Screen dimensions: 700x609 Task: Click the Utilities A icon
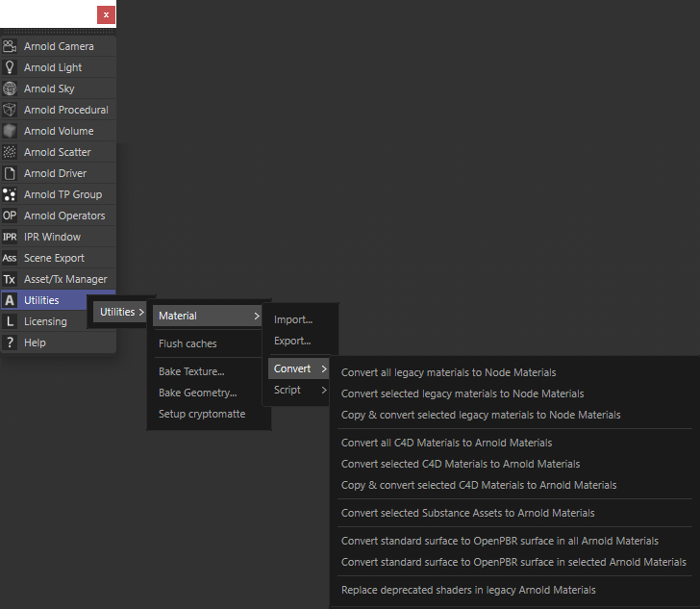[x=10, y=300]
